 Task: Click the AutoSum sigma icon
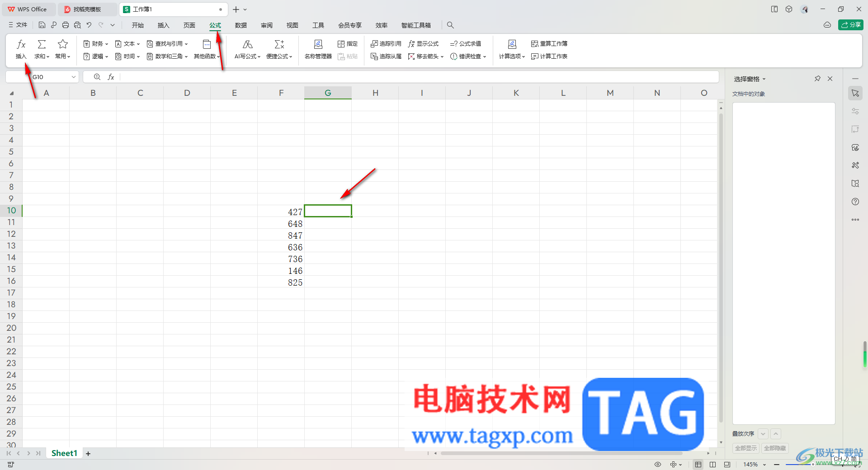[42, 44]
